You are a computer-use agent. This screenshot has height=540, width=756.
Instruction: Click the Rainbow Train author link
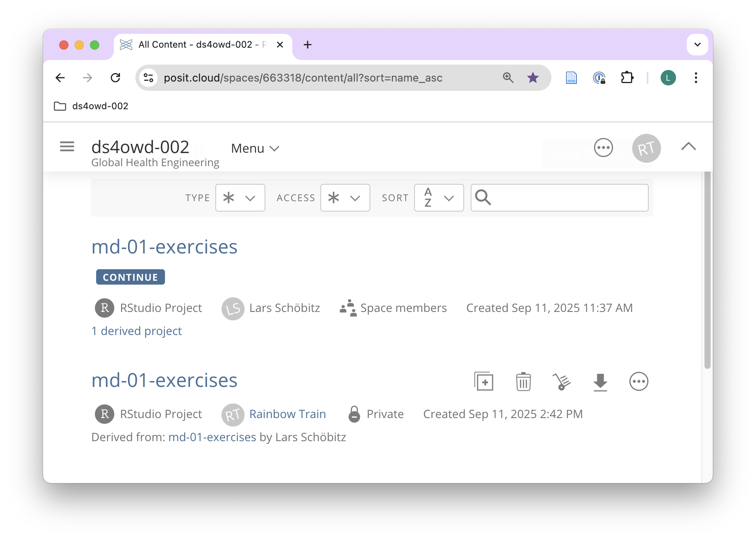tap(287, 414)
